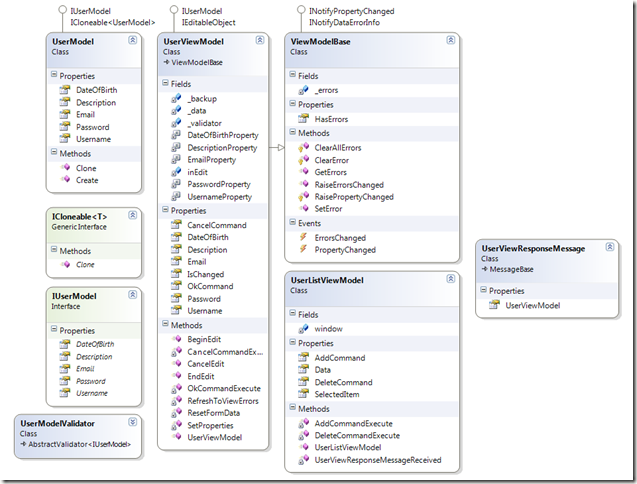
Task: Select the UserViewResponseMessageReceived method
Action: coord(377,460)
